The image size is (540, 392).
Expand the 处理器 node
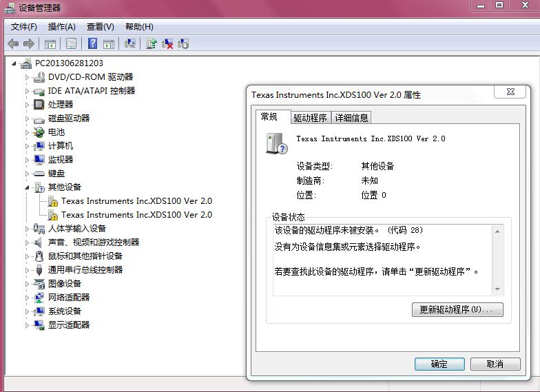pos(27,105)
